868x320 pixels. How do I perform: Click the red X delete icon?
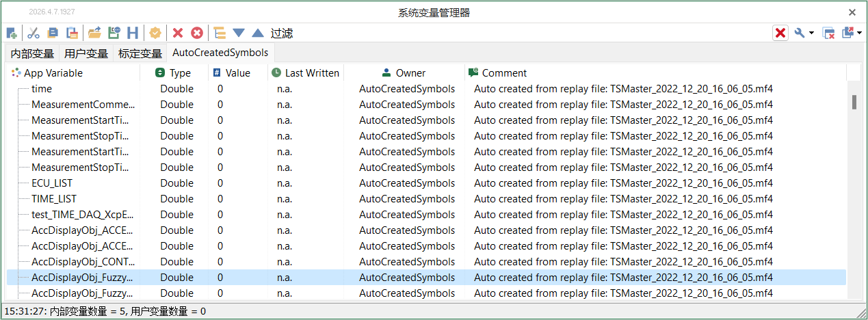click(178, 33)
